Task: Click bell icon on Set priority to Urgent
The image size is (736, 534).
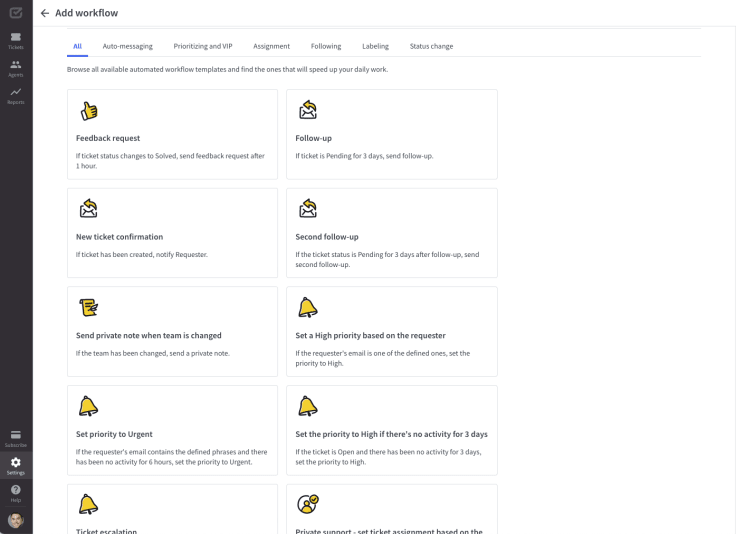Action: point(88,406)
